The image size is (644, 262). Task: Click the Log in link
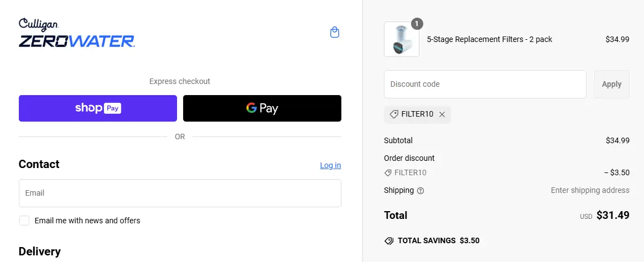pos(330,165)
